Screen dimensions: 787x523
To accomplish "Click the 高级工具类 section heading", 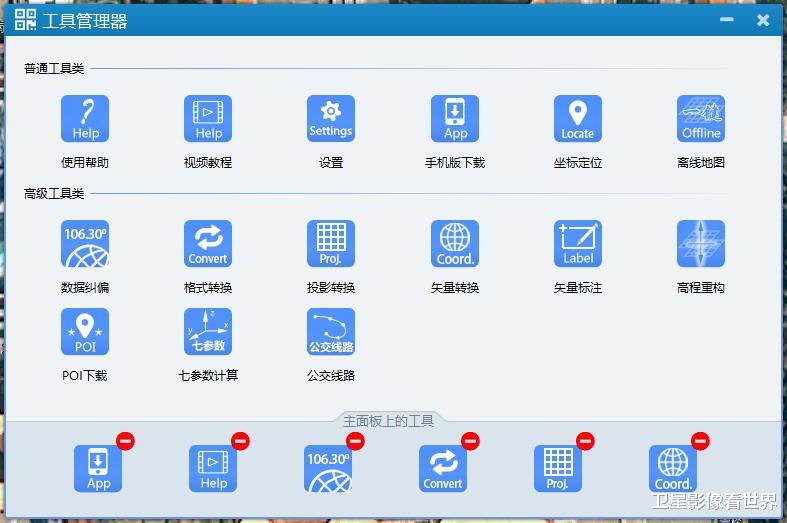I will 54,193.
